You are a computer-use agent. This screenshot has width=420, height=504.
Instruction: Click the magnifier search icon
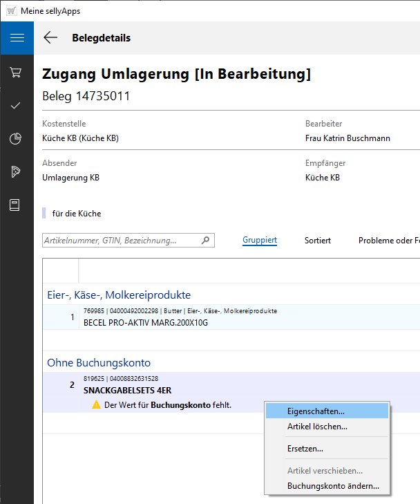point(205,241)
